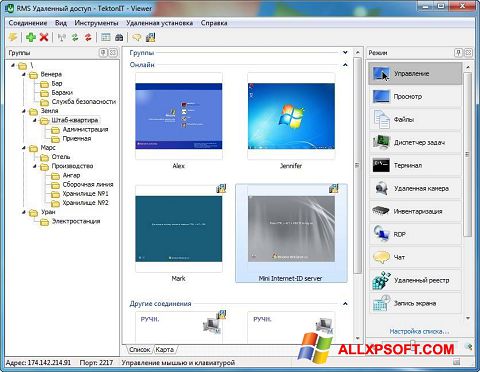Collapse the Онлайн section chevron
The height and width of the screenshot is (372, 480).
[345, 65]
